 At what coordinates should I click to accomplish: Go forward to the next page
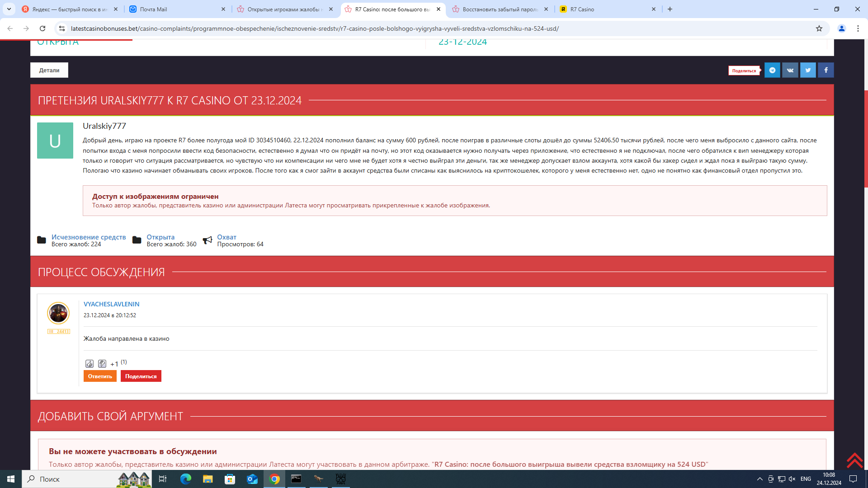coord(26,28)
